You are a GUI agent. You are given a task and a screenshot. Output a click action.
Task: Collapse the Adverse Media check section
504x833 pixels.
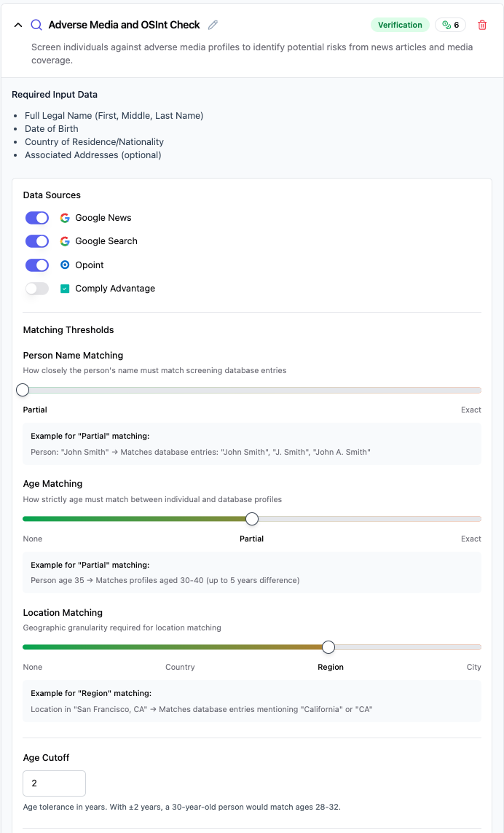pos(18,25)
